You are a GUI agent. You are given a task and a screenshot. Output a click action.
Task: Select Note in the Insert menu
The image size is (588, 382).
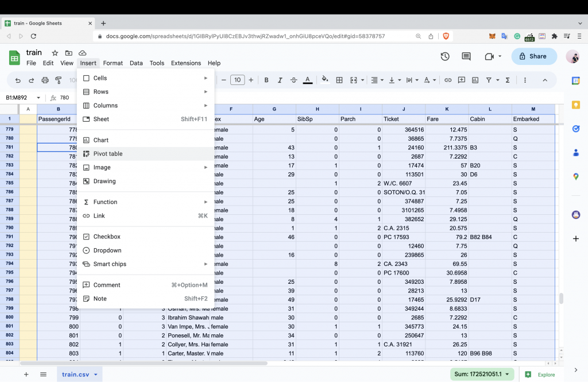pos(146,299)
